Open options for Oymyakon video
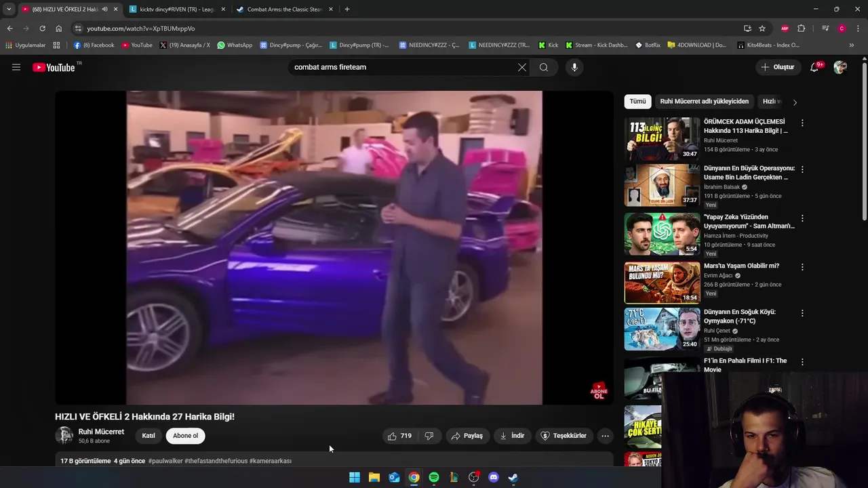The image size is (868, 488). click(802, 313)
